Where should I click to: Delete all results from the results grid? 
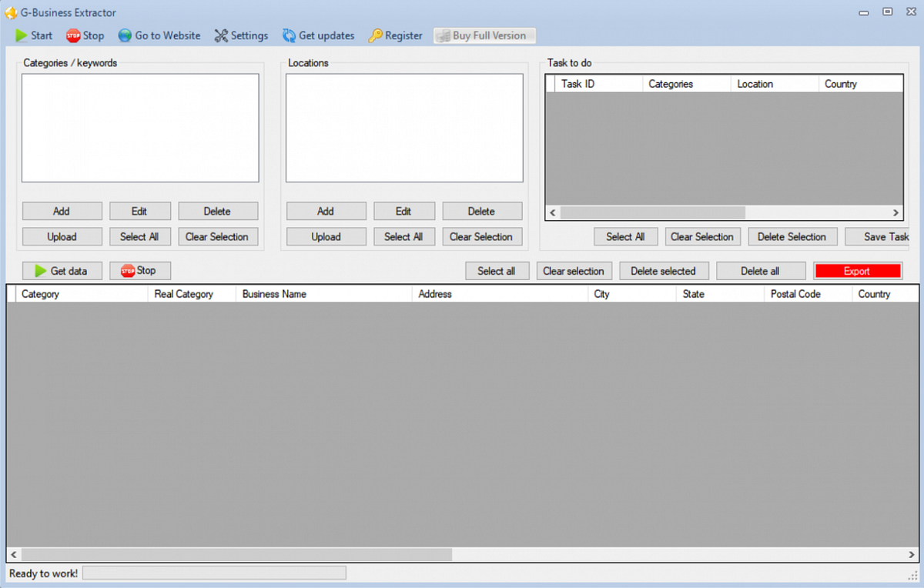[761, 271]
